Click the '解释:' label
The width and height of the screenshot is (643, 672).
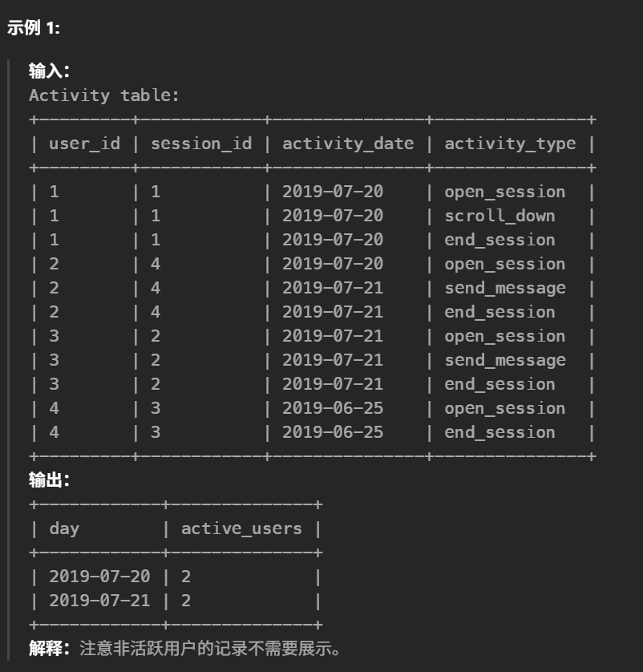click(50, 648)
